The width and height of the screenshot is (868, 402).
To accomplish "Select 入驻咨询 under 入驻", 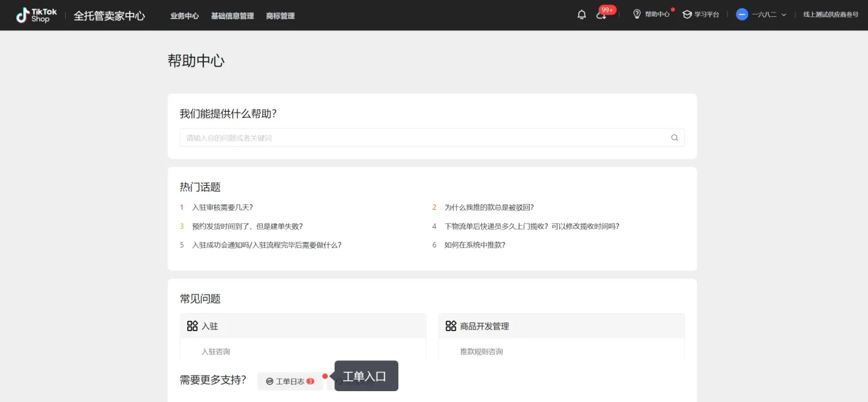I will (216, 352).
